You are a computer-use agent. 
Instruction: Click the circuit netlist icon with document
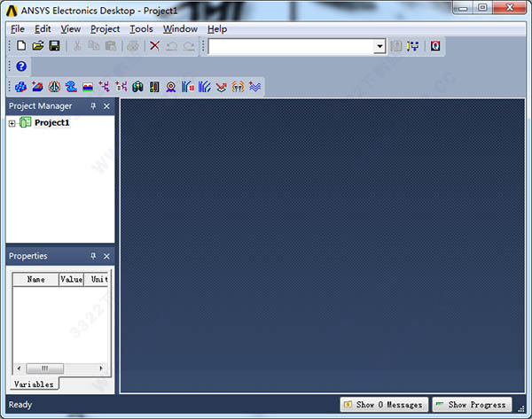[x=121, y=87]
